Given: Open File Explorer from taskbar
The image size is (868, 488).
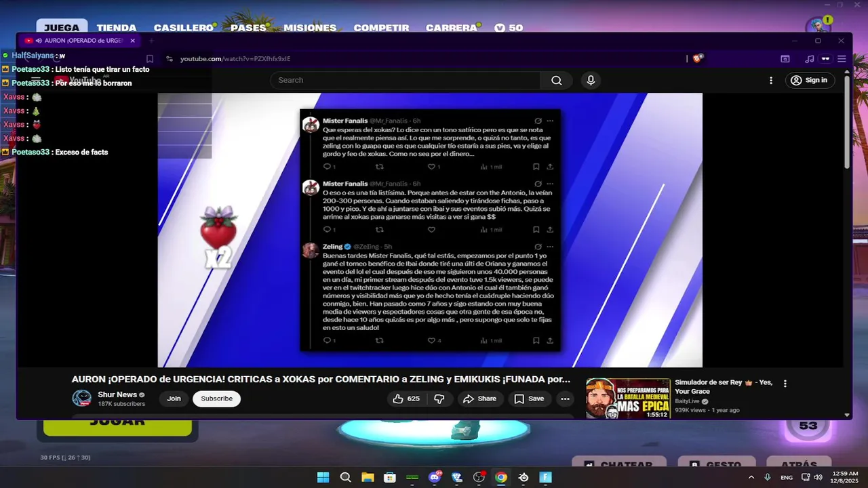Looking at the screenshot, I should [x=368, y=477].
